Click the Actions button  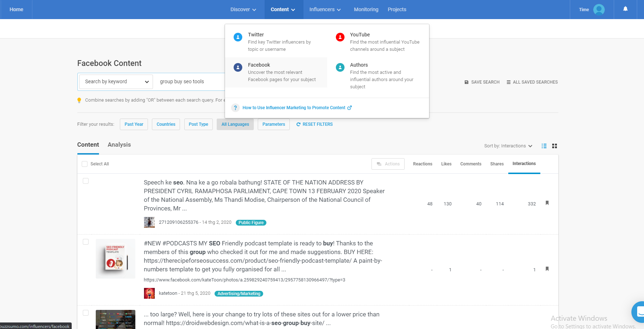tap(388, 164)
